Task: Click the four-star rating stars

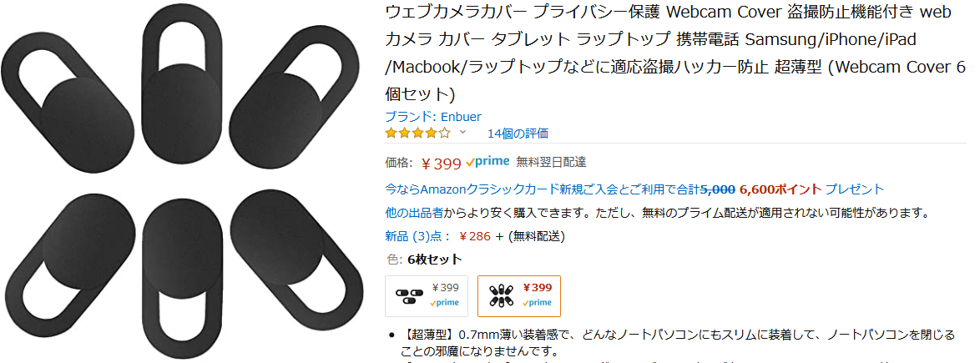Action: (417, 134)
